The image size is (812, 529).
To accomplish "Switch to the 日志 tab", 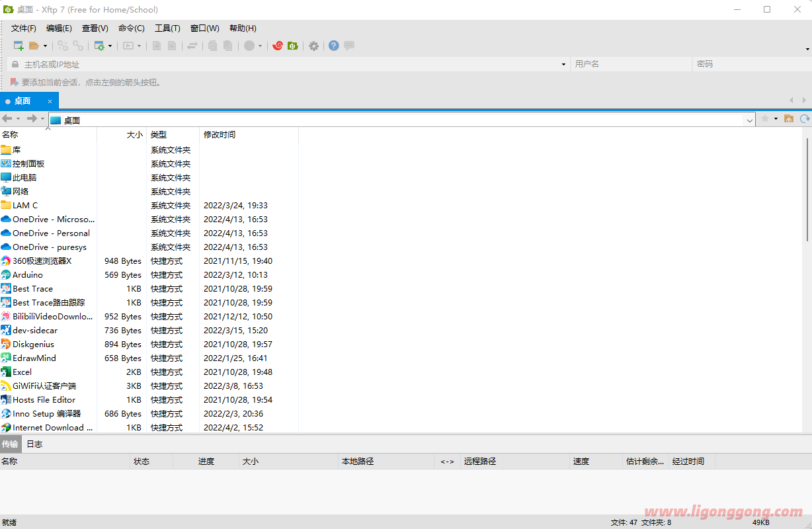I will coord(34,444).
